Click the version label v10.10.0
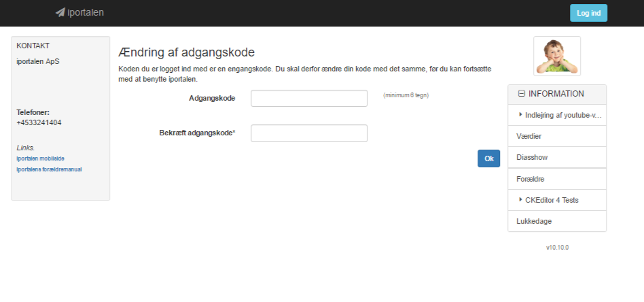Image resolution: width=644 pixels, height=302 pixels. [x=557, y=248]
